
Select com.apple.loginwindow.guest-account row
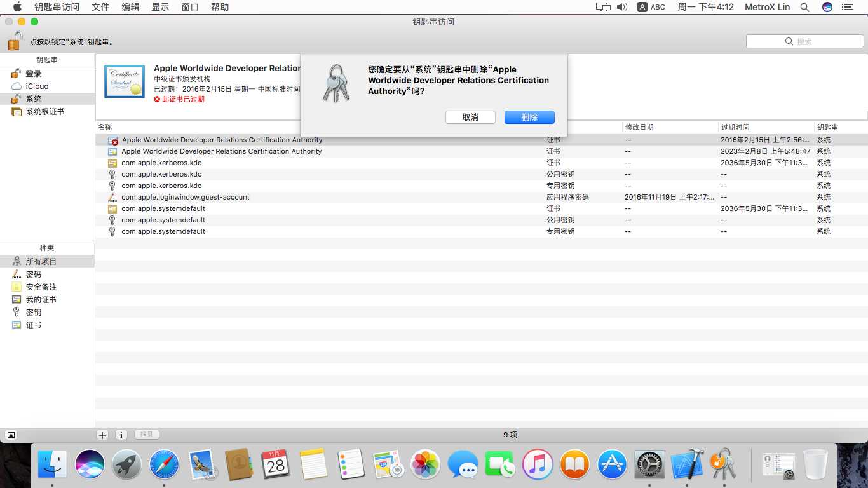pyautogui.click(x=482, y=197)
